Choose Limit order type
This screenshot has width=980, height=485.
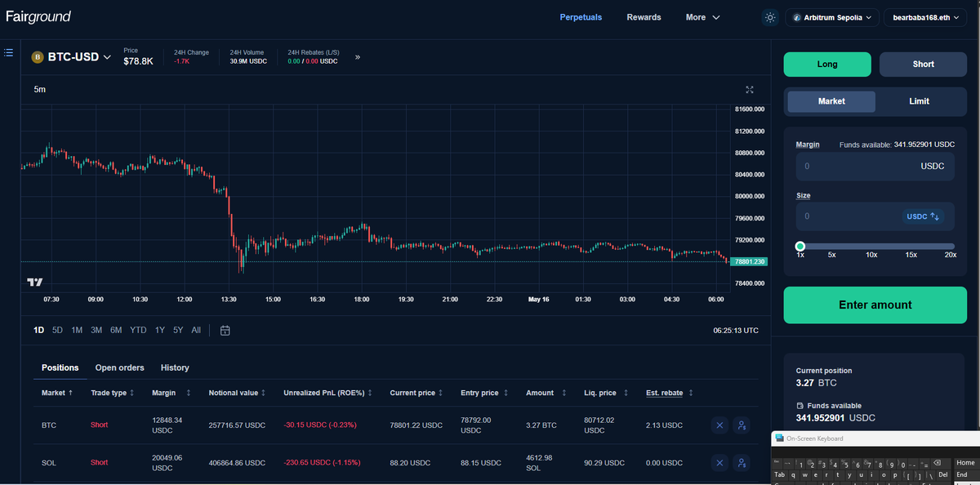tap(919, 101)
